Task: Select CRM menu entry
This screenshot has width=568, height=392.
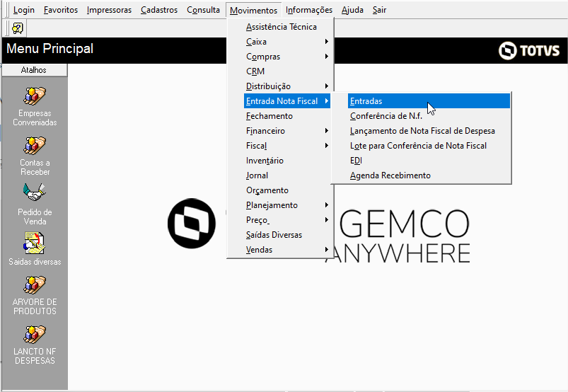Action: 287,71
